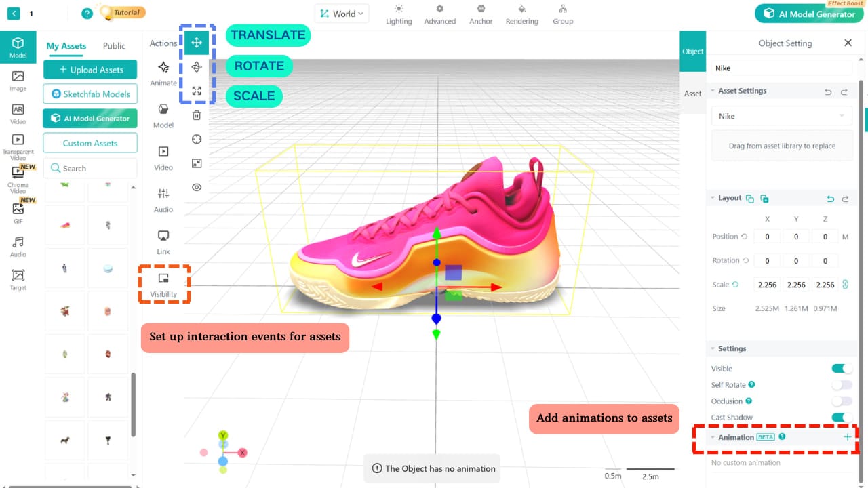Open the Lighting settings
Screen dimensions: 868x488
click(399, 14)
